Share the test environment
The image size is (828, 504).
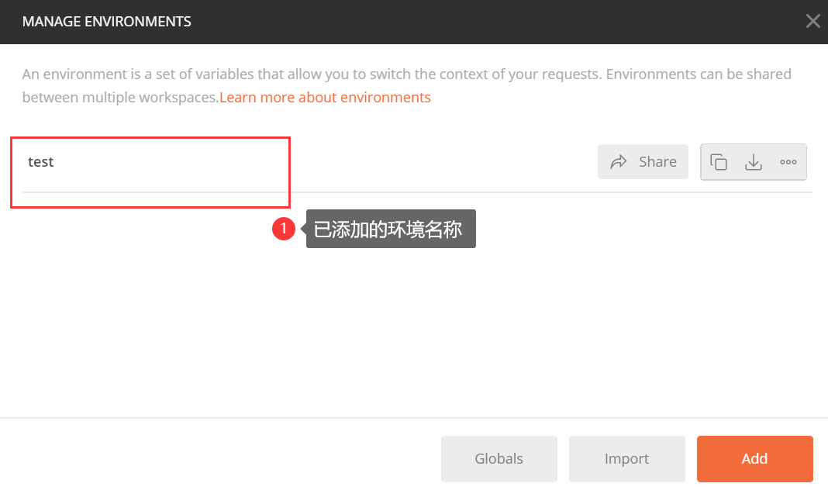(643, 161)
